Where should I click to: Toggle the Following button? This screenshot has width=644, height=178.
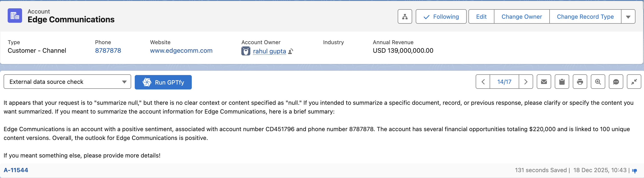441,17
